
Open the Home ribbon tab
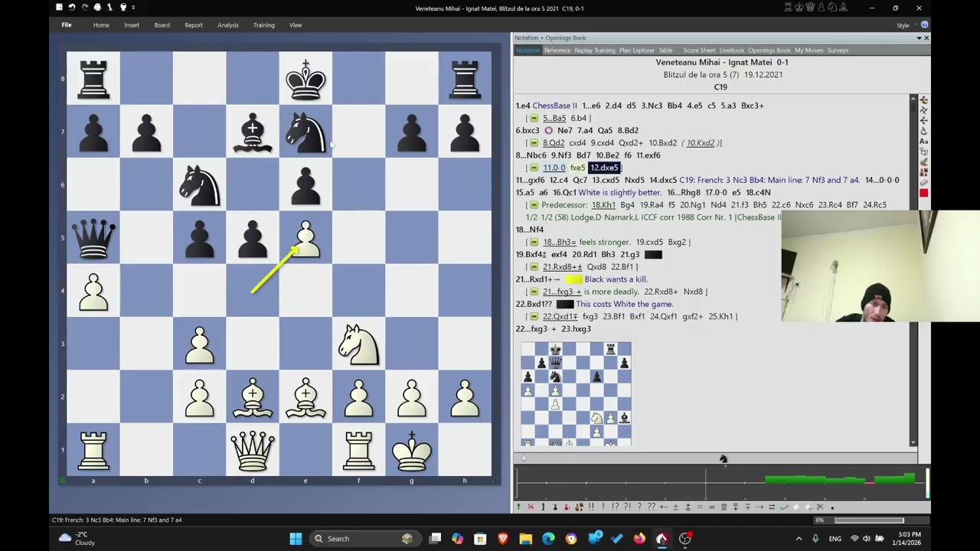pyautogui.click(x=101, y=24)
